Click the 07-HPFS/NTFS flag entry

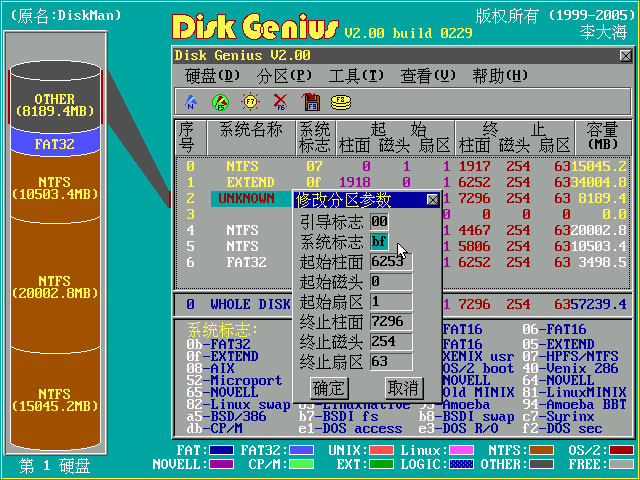571,356
